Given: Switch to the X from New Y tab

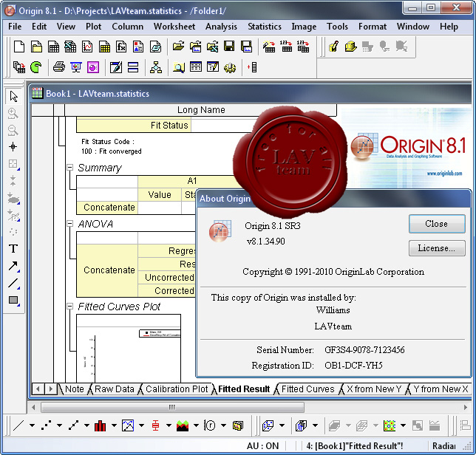Looking at the screenshot, I should 374,389.
